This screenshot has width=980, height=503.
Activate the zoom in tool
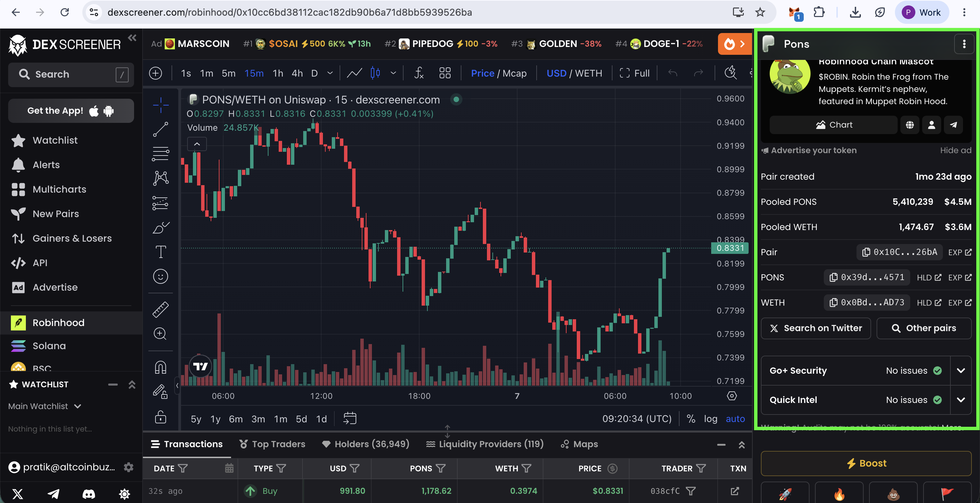click(161, 334)
